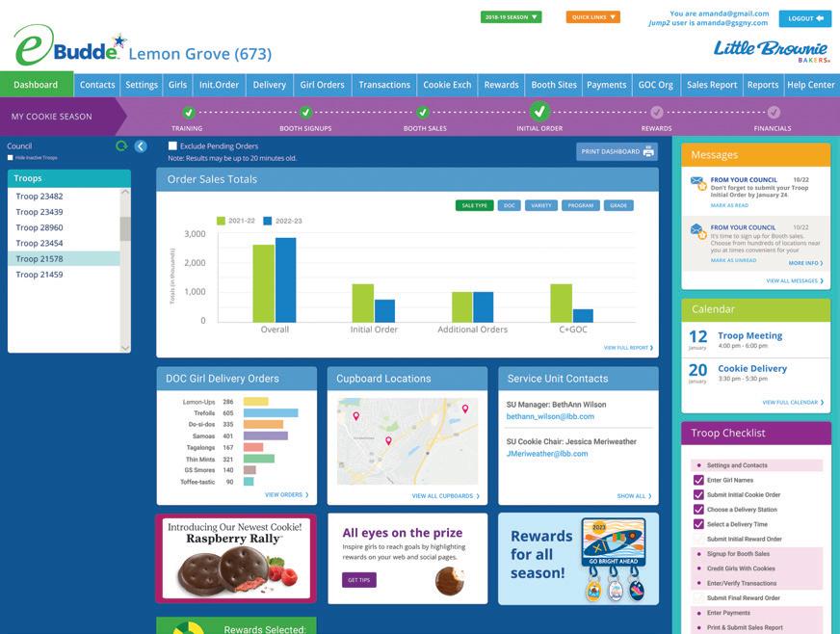Screen dimensions: 840x634
Task: Click the upper-left map pin on cupboard map
Action: tap(355, 416)
